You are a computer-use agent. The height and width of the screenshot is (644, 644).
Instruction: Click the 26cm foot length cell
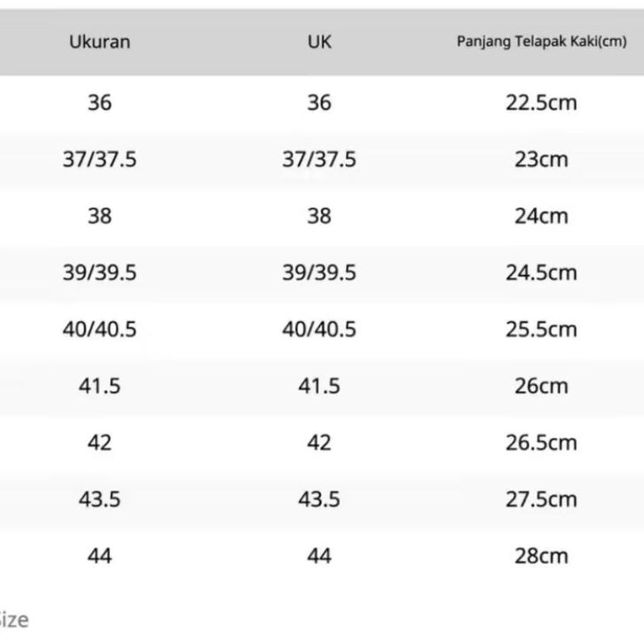click(x=541, y=386)
